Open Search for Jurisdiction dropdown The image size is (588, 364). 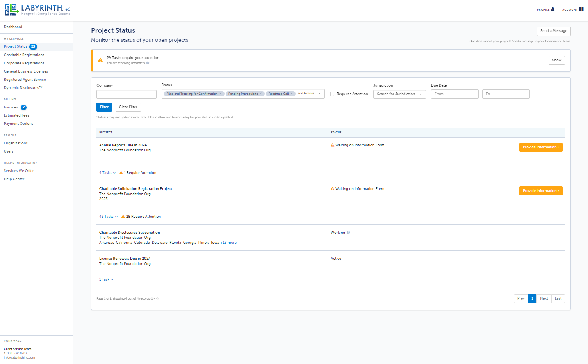point(399,94)
